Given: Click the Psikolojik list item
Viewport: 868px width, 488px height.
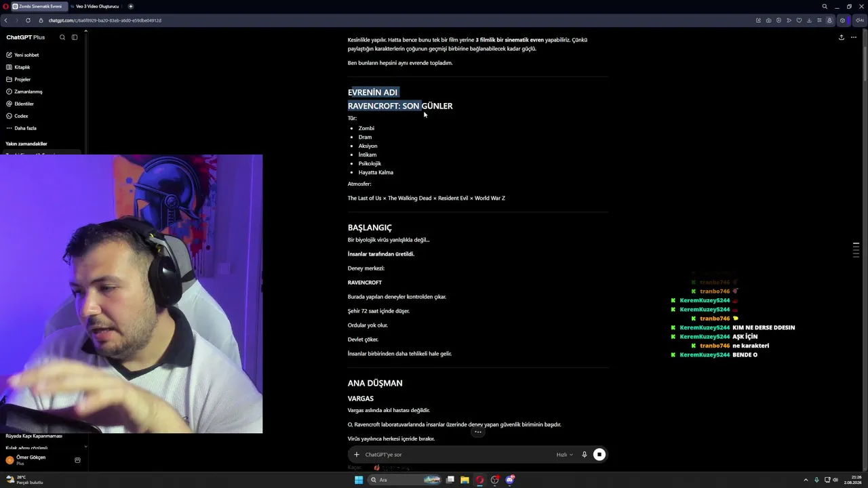Looking at the screenshot, I should 370,163.
